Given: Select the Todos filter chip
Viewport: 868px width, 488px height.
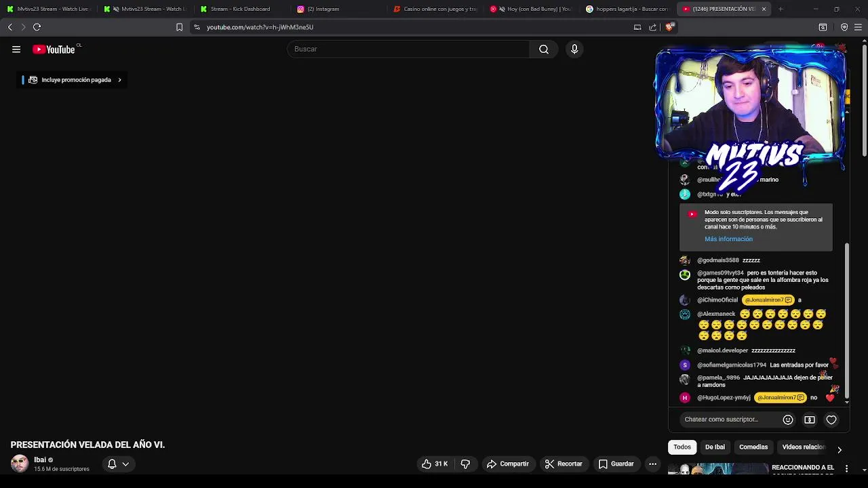Looking at the screenshot, I should point(682,447).
